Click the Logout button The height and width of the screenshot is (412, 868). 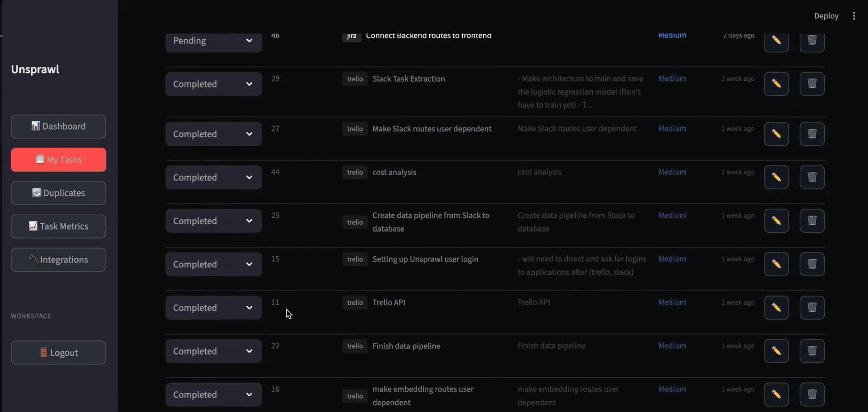tap(58, 352)
